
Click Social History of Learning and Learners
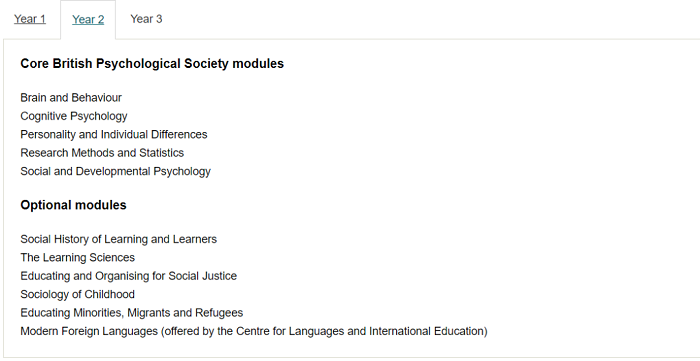118,239
